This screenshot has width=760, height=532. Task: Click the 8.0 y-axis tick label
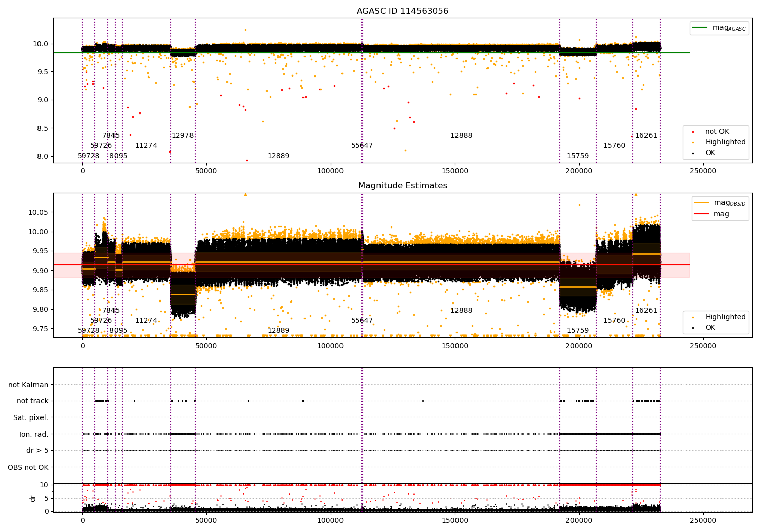[x=43, y=156]
